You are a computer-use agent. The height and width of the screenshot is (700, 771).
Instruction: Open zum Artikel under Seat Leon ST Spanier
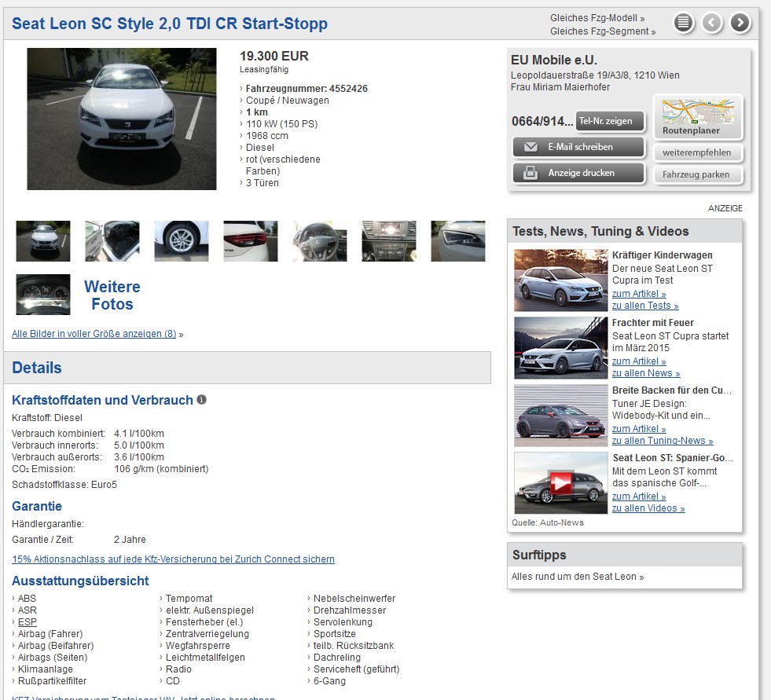click(x=639, y=496)
